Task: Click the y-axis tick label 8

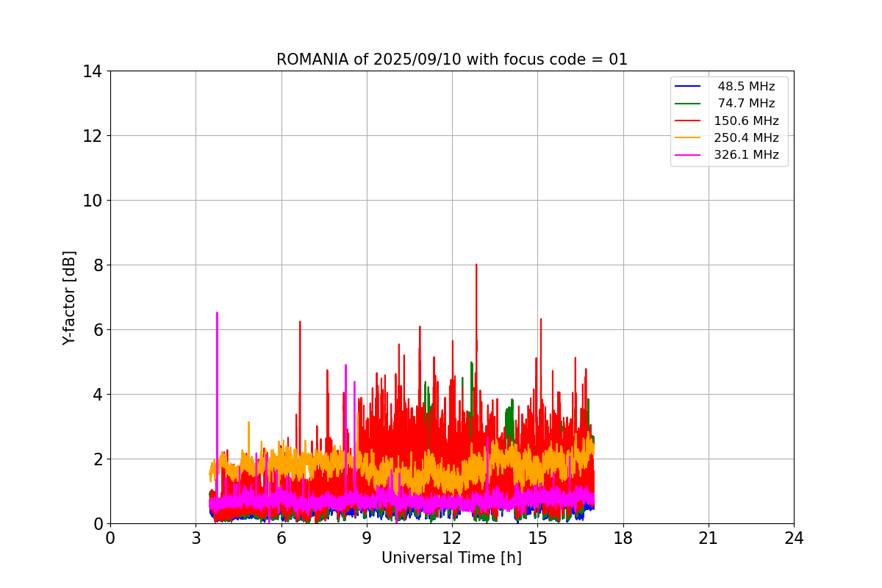Action: (x=96, y=265)
